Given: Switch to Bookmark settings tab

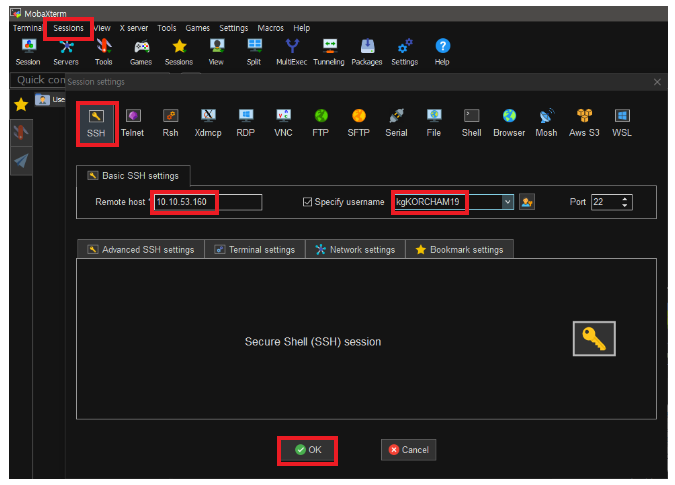Looking at the screenshot, I should coord(460,250).
